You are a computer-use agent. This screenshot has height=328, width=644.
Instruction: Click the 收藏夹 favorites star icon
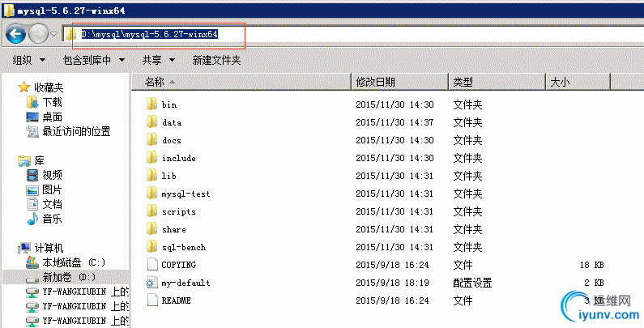[x=24, y=87]
